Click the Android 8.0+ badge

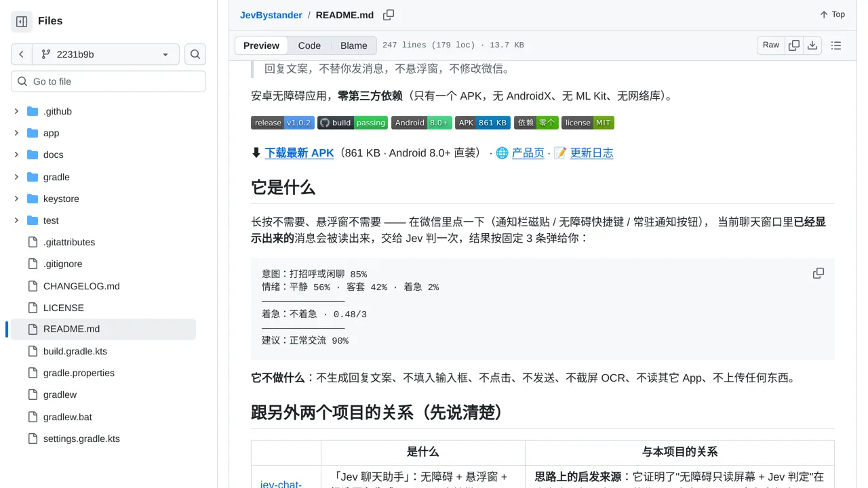[x=422, y=123]
